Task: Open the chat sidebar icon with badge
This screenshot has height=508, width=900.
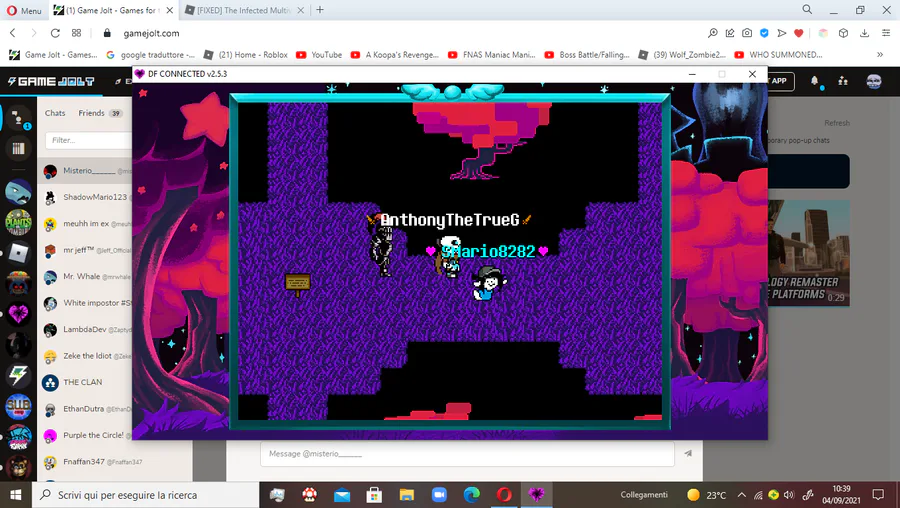Action: (x=18, y=119)
